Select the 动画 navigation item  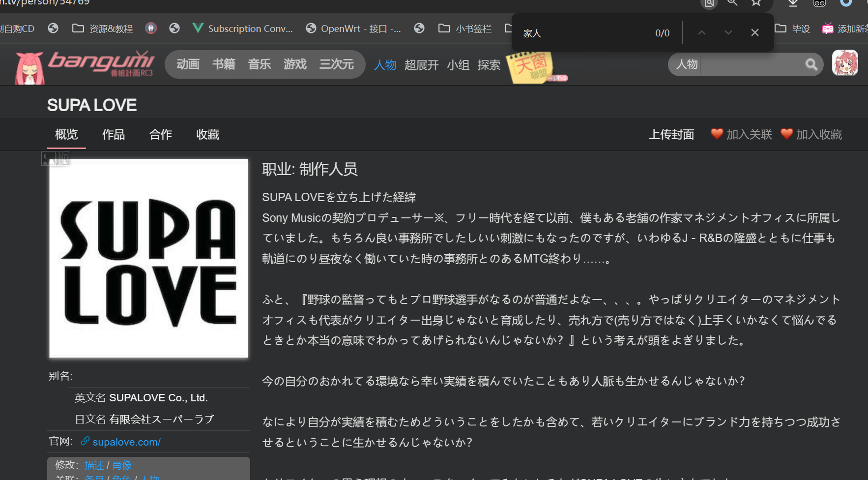pos(188,64)
